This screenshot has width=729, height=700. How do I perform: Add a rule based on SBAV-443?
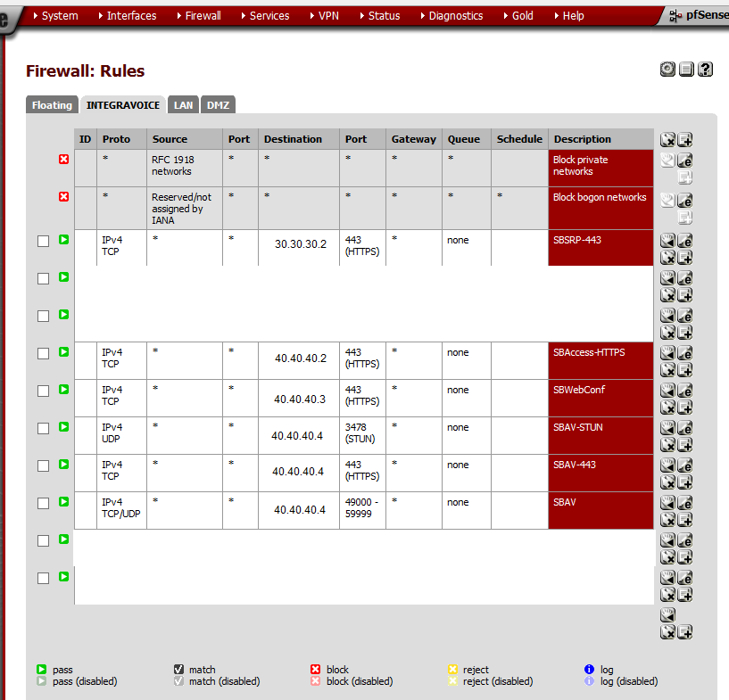(685, 482)
